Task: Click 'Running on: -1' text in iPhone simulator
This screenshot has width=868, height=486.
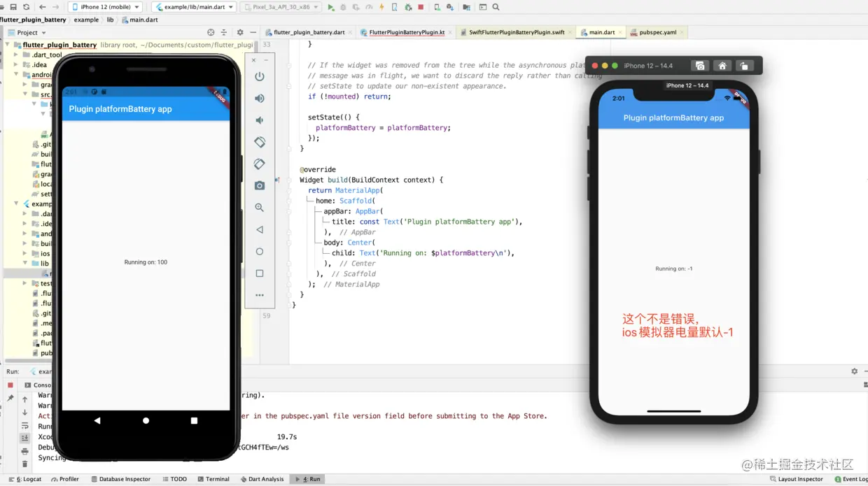Action: click(x=673, y=269)
